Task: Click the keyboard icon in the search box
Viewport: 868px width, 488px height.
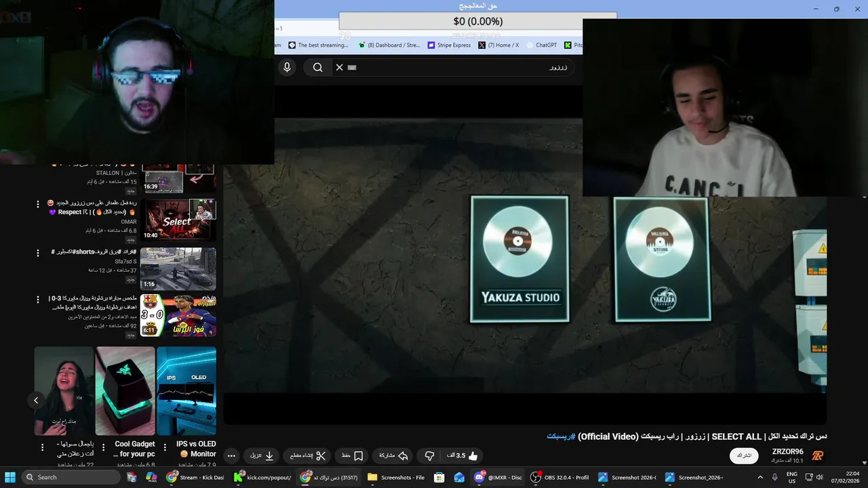Action: pos(352,67)
